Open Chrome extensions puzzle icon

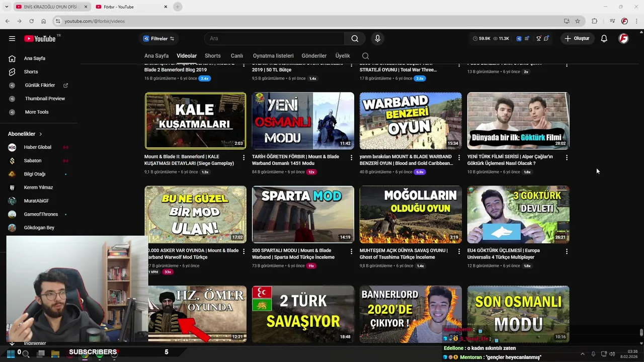(x=595, y=21)
